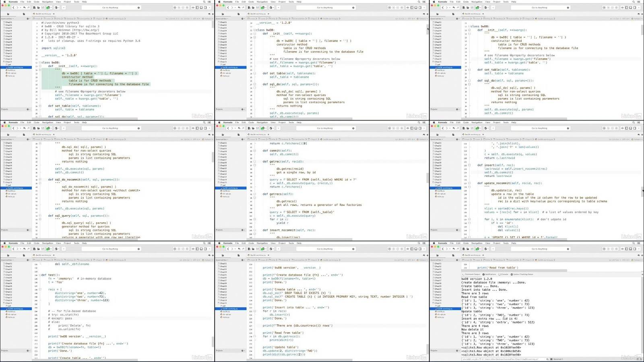Collapse def test() fold marker in bottom-left editor
Viewport: 644px width, 362px height.
pos(40,275)
